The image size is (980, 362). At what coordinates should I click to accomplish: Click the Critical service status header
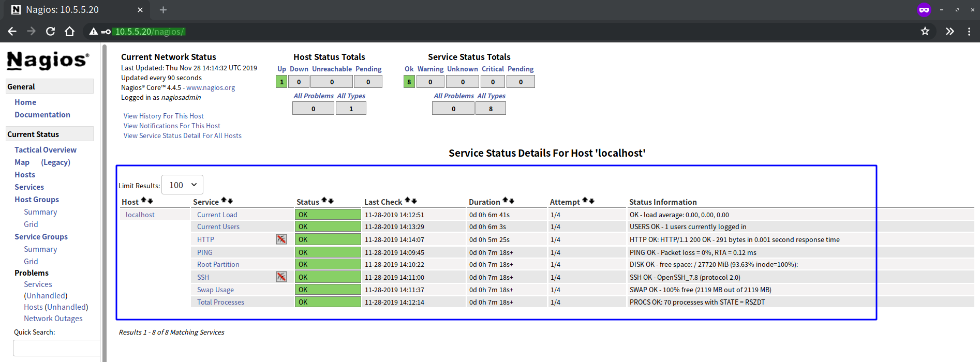click(493, 69)
